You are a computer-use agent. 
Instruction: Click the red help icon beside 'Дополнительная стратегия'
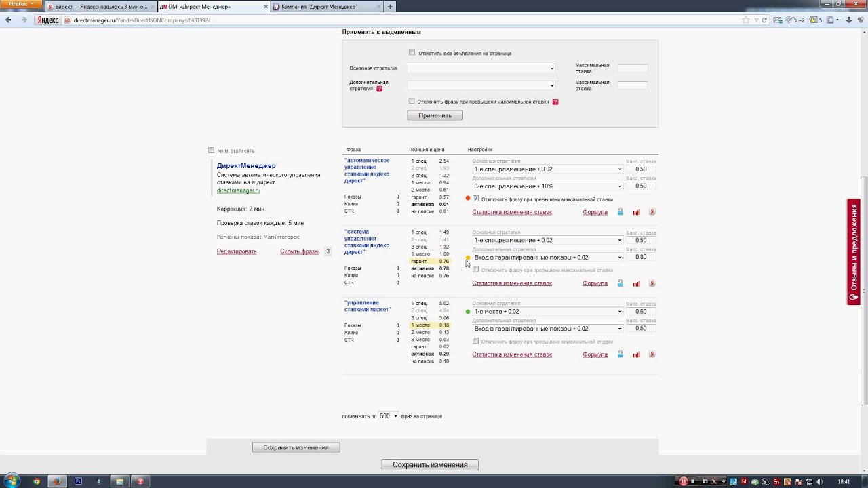point(379,89)
